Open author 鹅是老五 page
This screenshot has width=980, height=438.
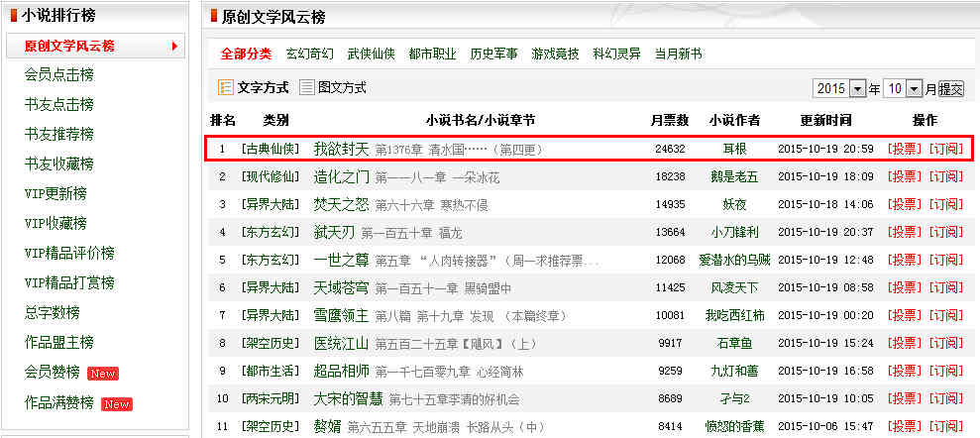pos(734,176)
